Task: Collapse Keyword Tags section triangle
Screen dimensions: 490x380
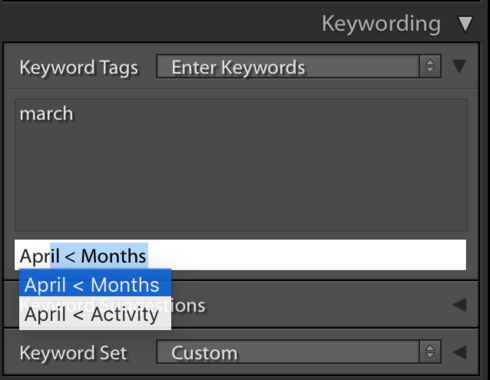Action: [459, 66]
